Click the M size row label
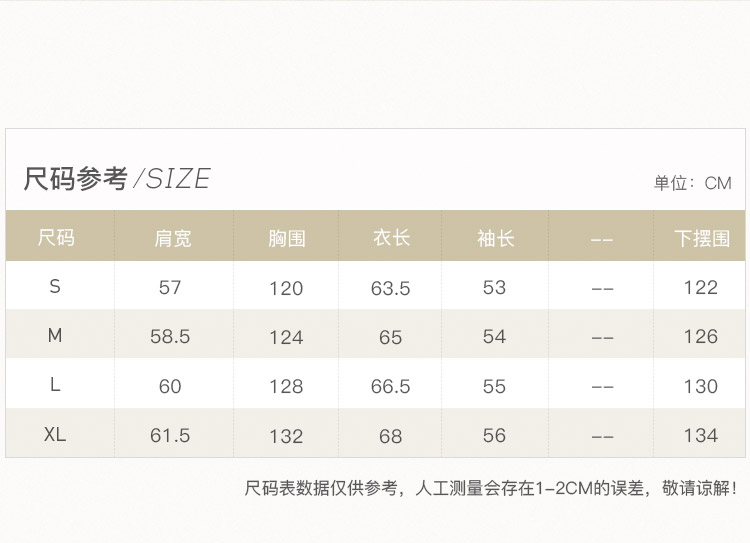This screenshot has width=750, height=543. (55, 336)
